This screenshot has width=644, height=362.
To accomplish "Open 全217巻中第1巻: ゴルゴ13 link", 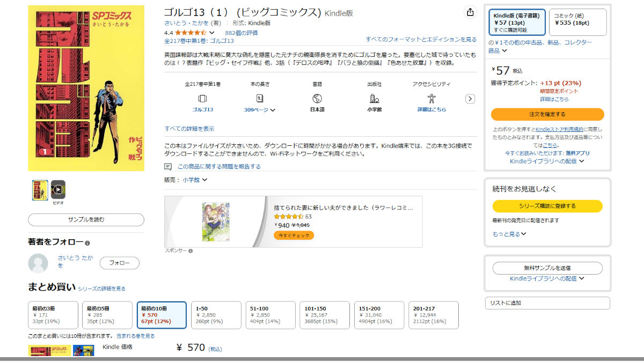I will pos(199,41).
